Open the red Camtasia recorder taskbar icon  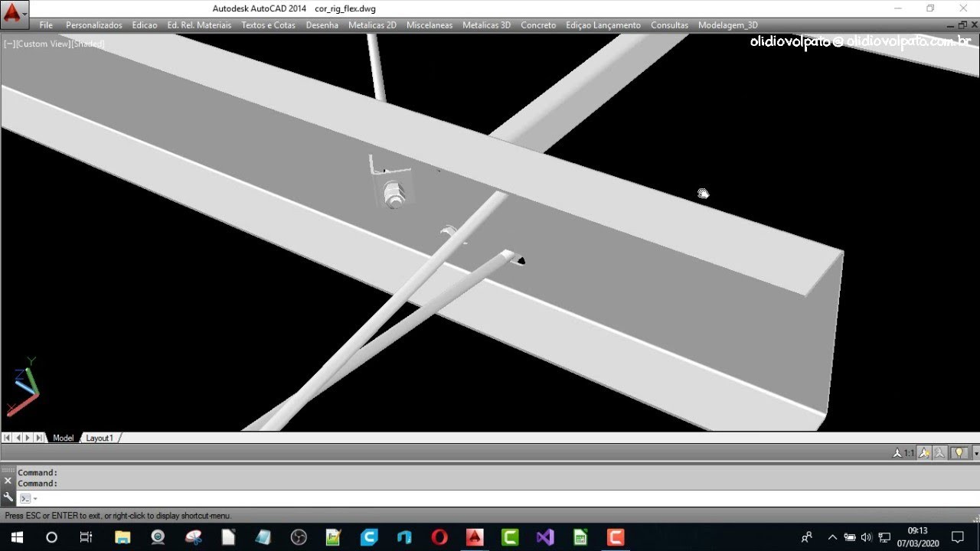click(616, 537)
